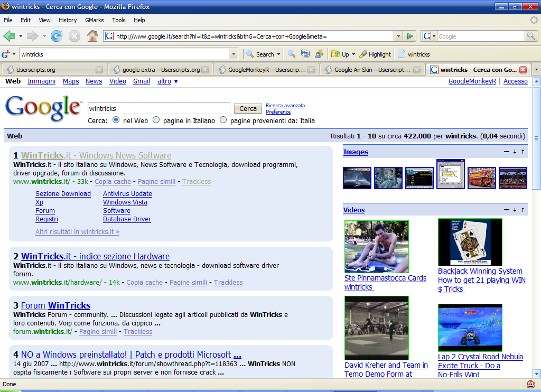Image resolution: width=541 pixels, height=392 pixels.
Task: Open 'WinTricks.it - indice sezione Hardware' result
Action: [x=95, y=256]
